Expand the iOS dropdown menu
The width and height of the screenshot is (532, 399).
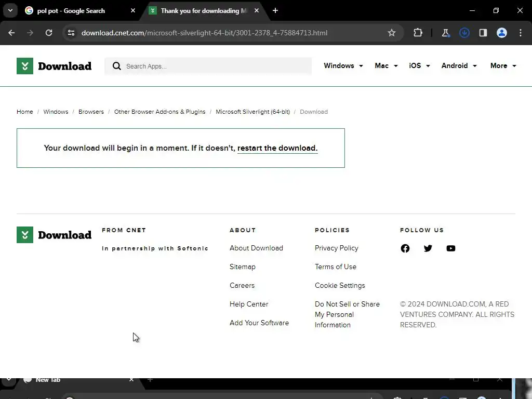pos(419,66)
